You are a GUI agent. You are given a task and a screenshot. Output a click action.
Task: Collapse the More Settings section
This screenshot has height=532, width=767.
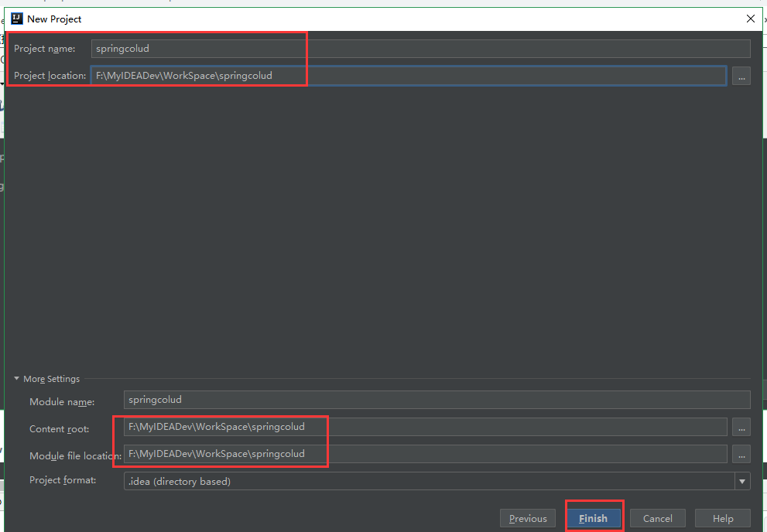pos(16,379)
